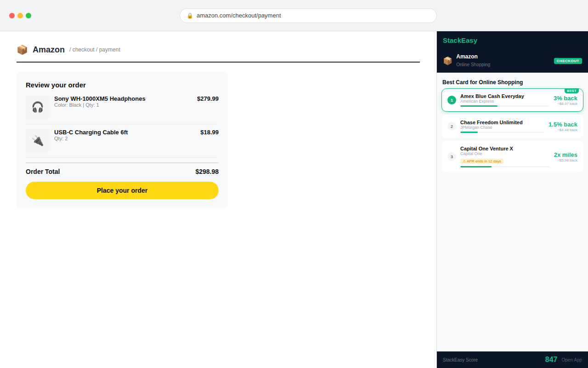
Task: Click the Order Total label
Action: point(43,172)
